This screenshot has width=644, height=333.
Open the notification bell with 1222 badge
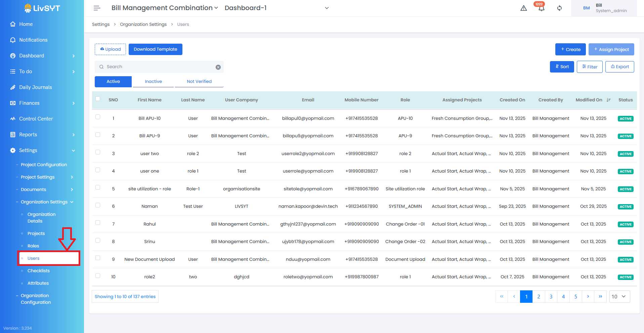(x=541, y=8)
